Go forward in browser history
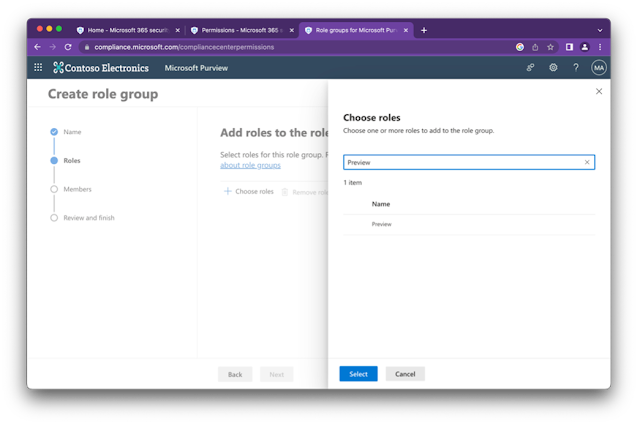The height and width of the screenshot is (426, 640). [53, 47]
